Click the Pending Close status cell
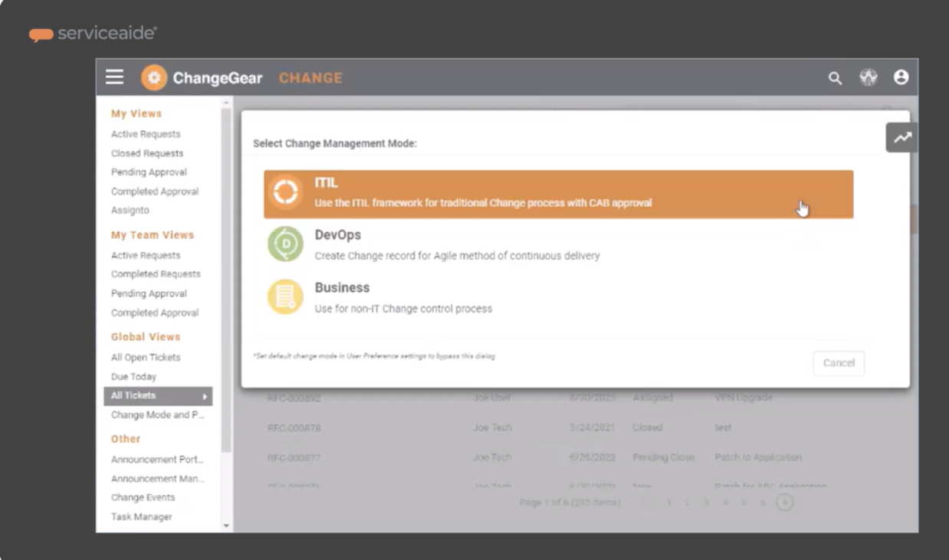 [664, 457]
